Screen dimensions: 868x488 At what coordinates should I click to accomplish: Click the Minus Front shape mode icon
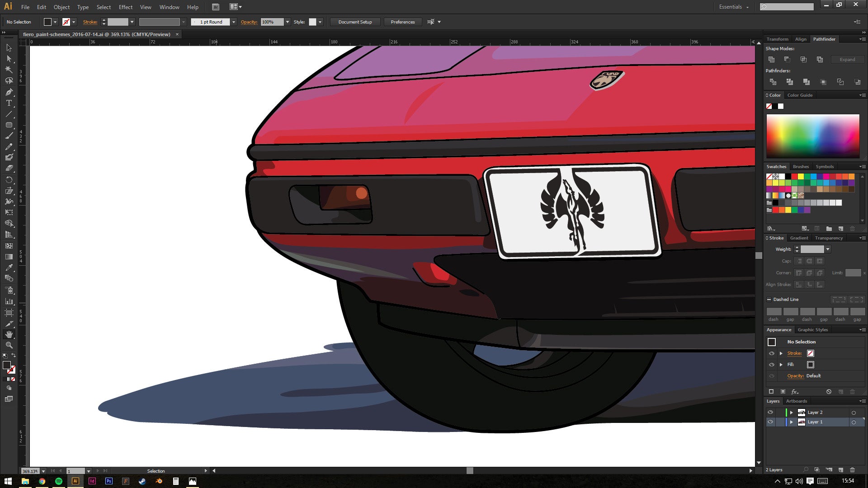point(787,59)
